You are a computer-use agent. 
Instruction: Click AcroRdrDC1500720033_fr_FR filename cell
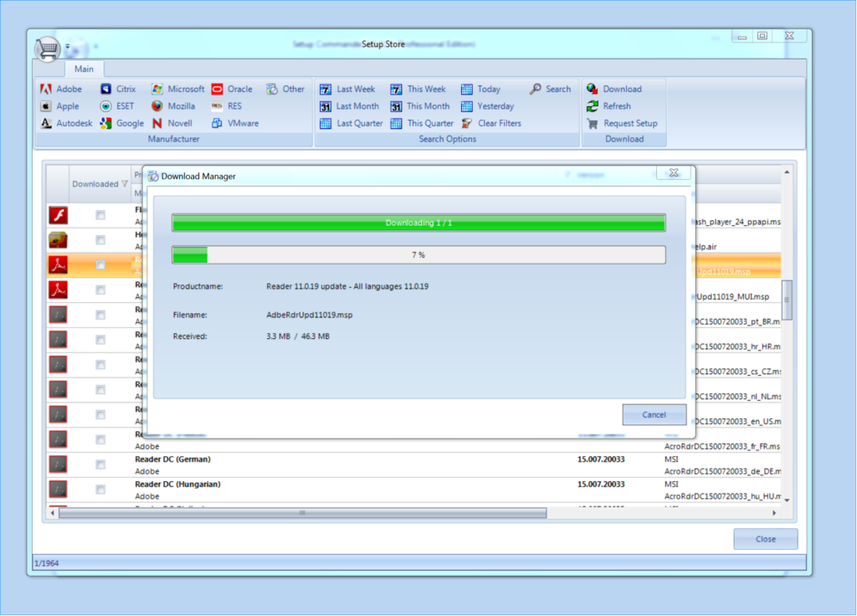pyautogui.click(x=721, y=447)
